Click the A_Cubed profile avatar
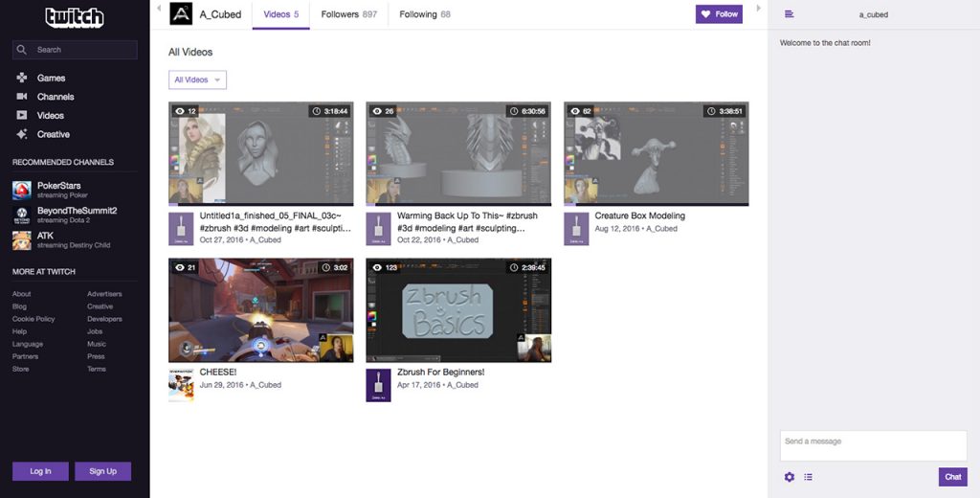 point(181,13)
